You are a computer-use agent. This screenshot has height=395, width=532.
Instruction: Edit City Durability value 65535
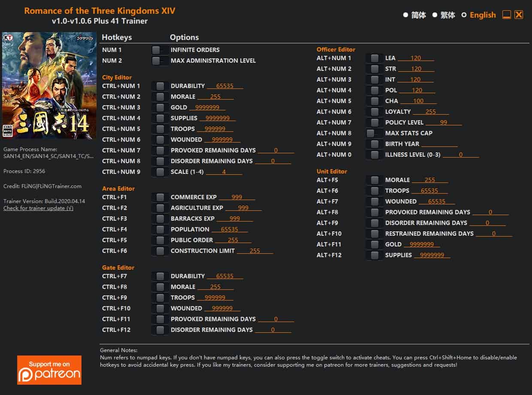click(x=225, y=86)
